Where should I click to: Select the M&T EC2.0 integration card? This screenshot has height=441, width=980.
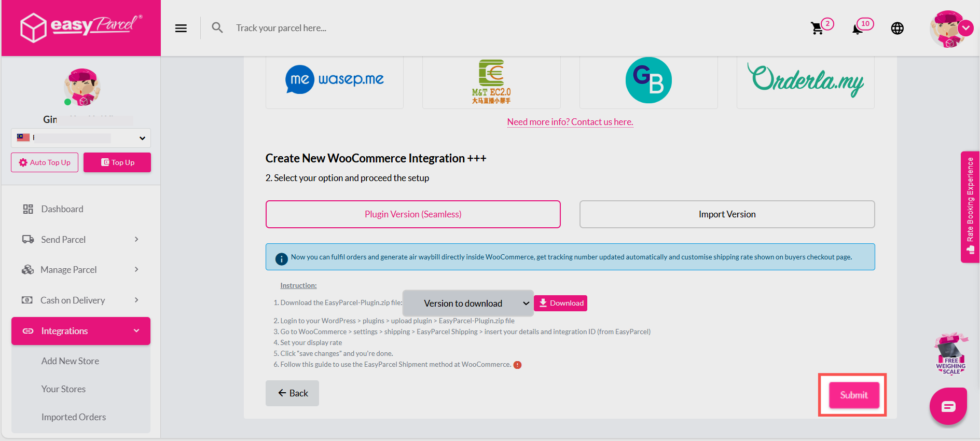point(491,82)
